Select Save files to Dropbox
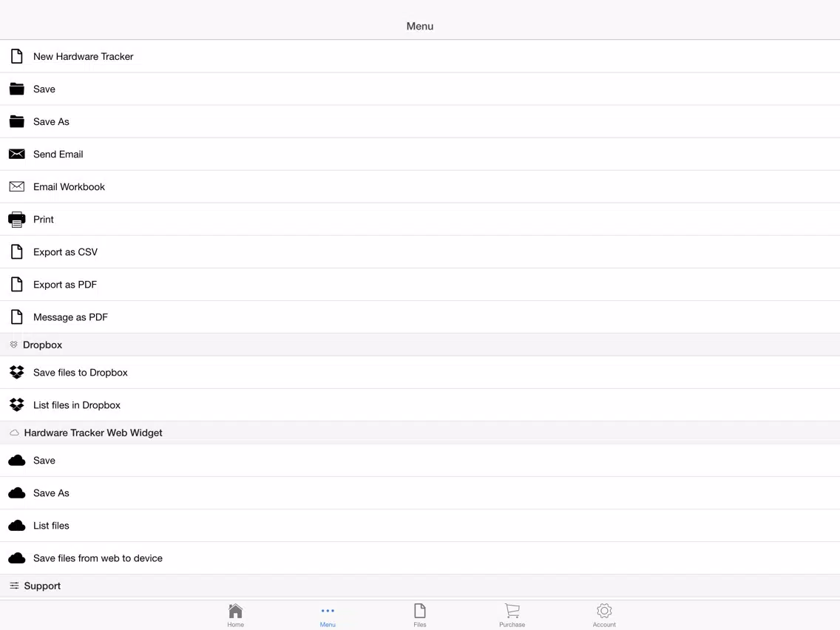The image size is (840, 630). click(420, 373)
